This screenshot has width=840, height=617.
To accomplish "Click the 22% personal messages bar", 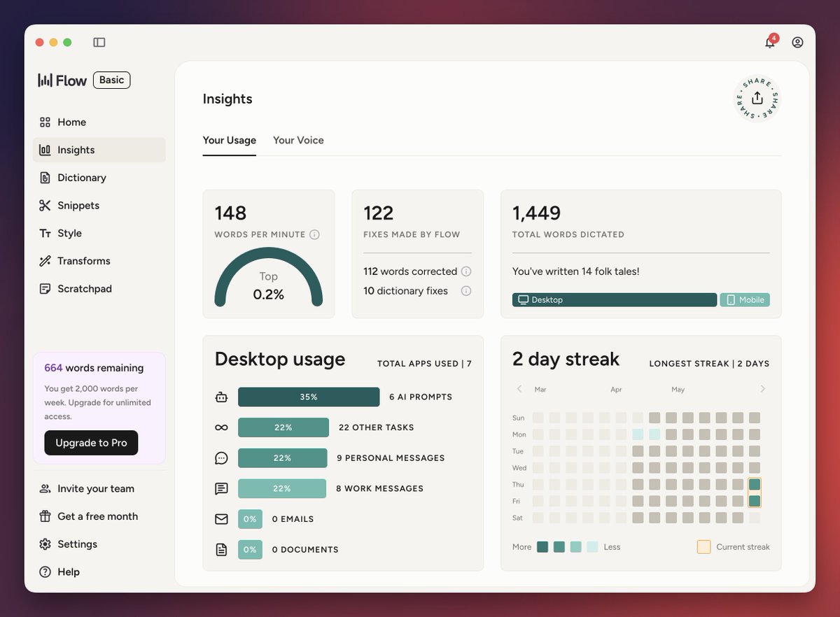I will pyautogui.click(x=283, y=458).
